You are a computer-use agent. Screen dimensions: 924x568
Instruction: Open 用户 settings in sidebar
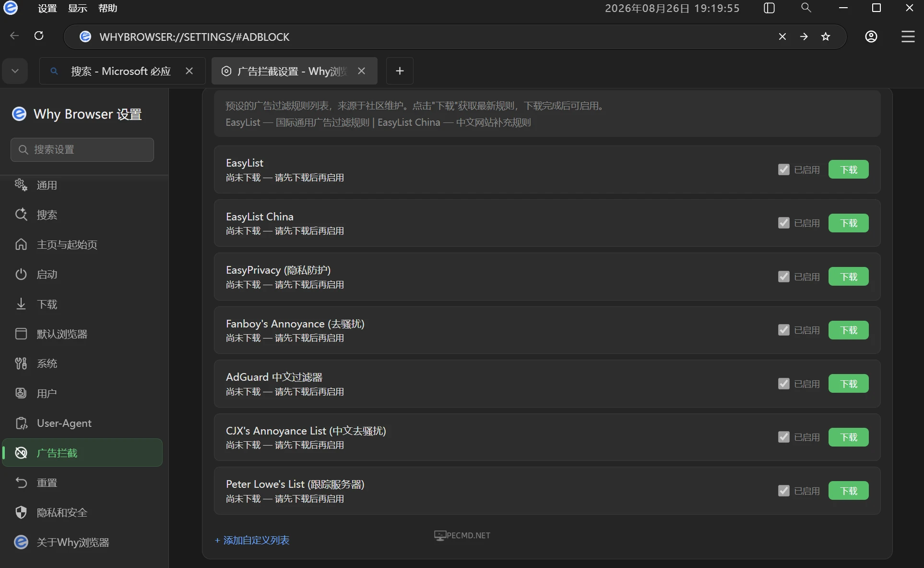(x=83, y=394)
